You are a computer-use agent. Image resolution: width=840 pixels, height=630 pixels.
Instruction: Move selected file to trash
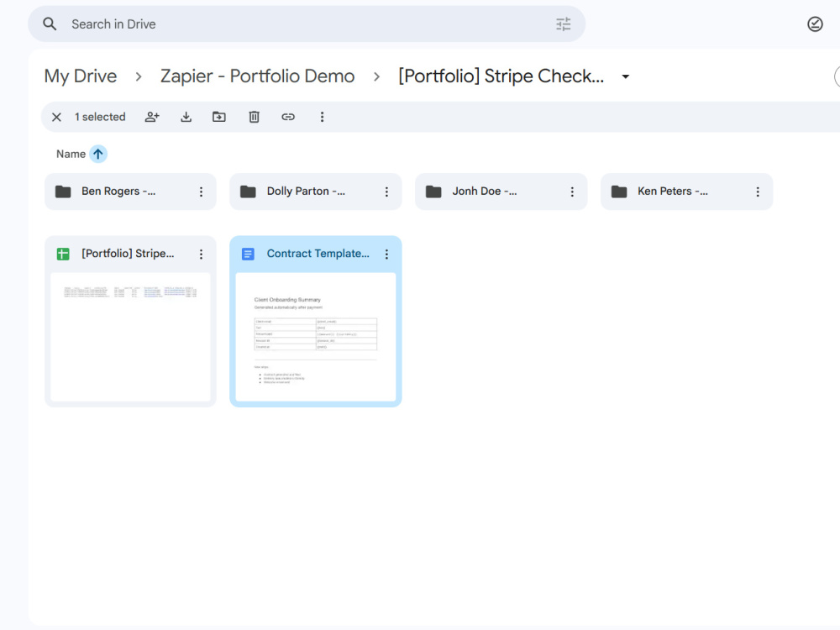click(254, 117)
